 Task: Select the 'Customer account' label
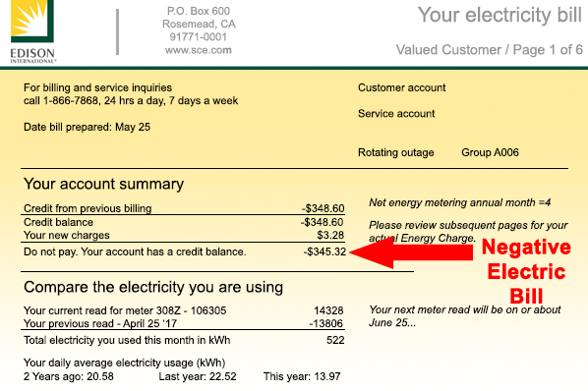coord(401,87)
